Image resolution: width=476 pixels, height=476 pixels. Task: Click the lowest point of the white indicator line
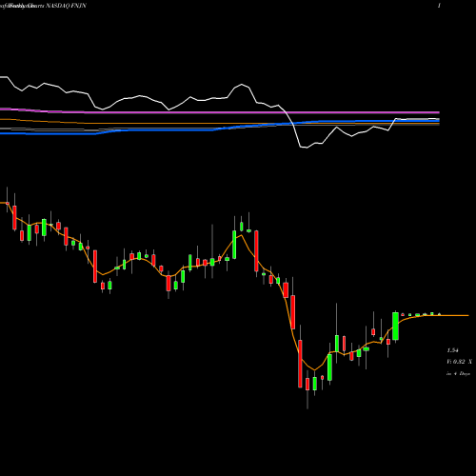(x=306, y=148)
